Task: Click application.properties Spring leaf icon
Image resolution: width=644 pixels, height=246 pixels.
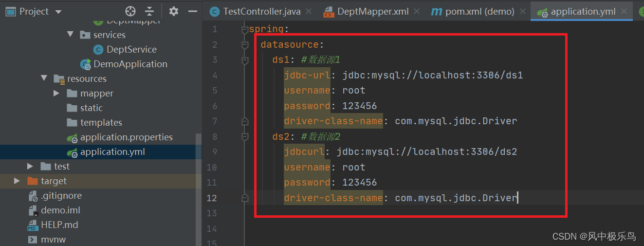Action: (72, 137)
